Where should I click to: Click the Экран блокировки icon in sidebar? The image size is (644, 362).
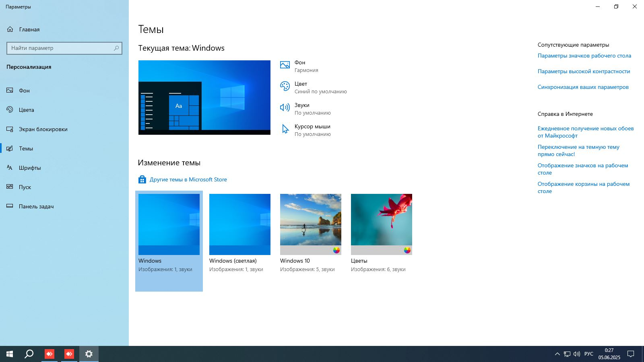point(10,129)
